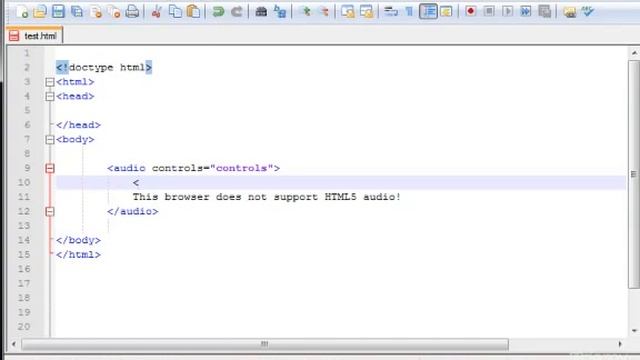The height and width of the screenshot is (360, 640).
Task: Stop macro recording
Action: pyautogui.click(x=489, y=11)
